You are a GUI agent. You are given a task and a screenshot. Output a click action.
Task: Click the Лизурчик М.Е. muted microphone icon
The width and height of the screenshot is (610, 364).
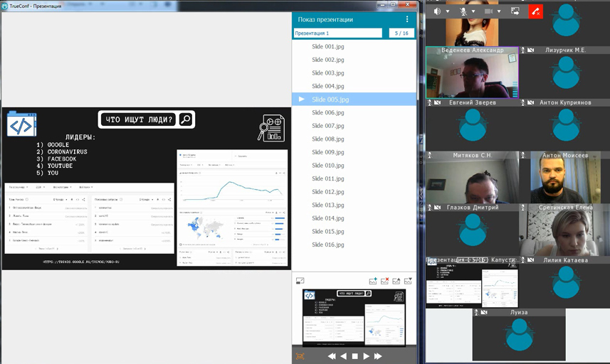point(523,50)
